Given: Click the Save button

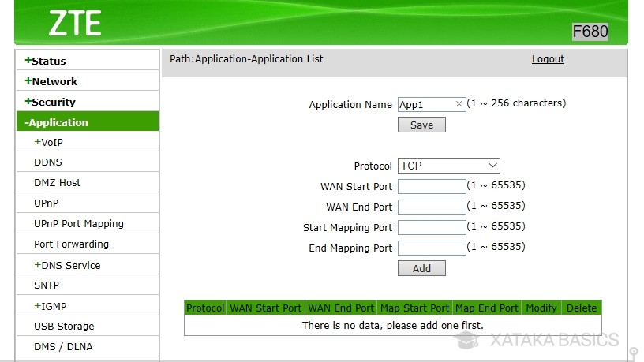Looking at the screenshot, I should tap(421, 125).
